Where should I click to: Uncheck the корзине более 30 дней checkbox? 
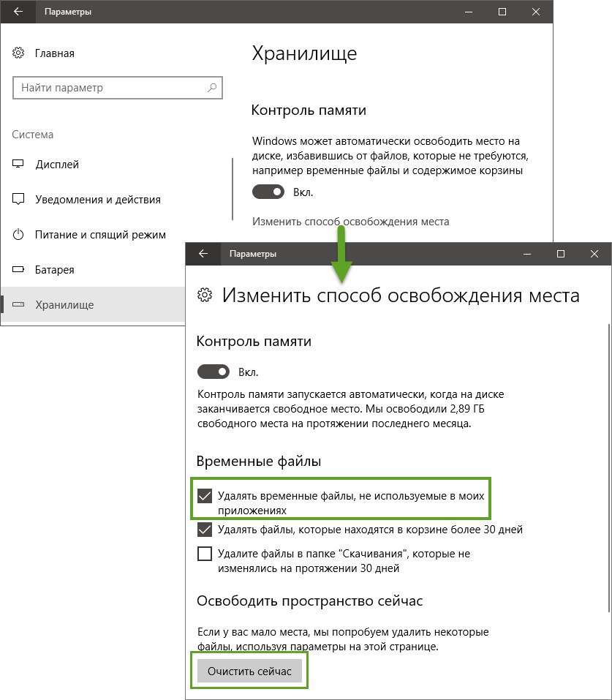click(205, 530)
